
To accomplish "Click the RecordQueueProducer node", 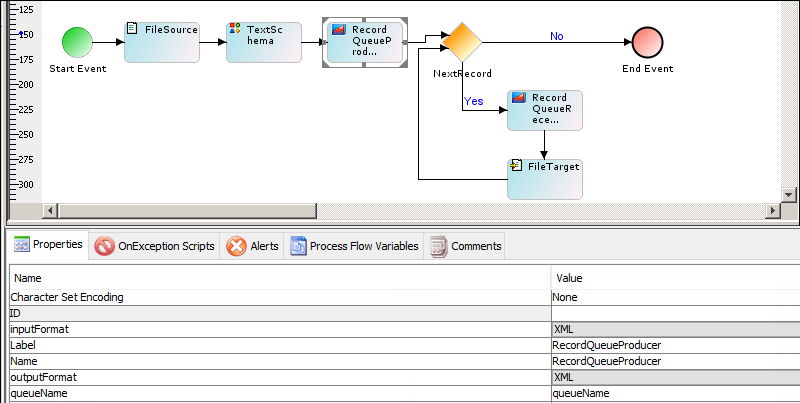I will 364,42.
